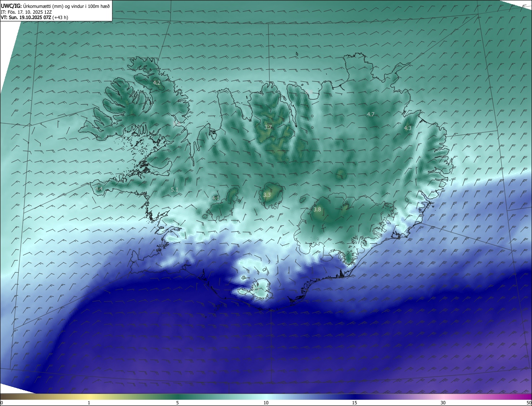Click the color scale tick label 10
This screenshot has height=406, width=532.
pyautogui.click(x=266, y=403)
